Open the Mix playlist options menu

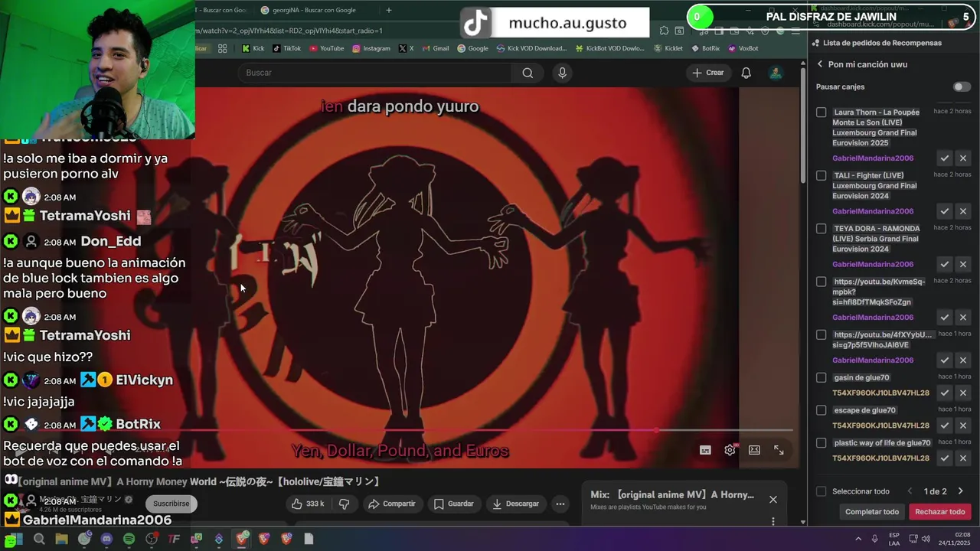pos(773,521)
